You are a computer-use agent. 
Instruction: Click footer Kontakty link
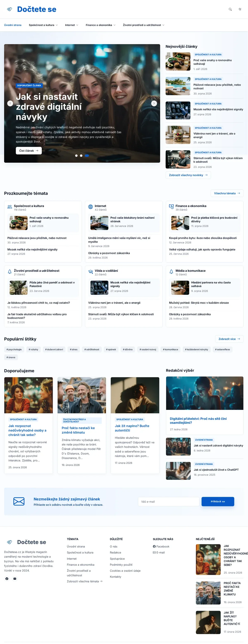(x=115, y=577)
